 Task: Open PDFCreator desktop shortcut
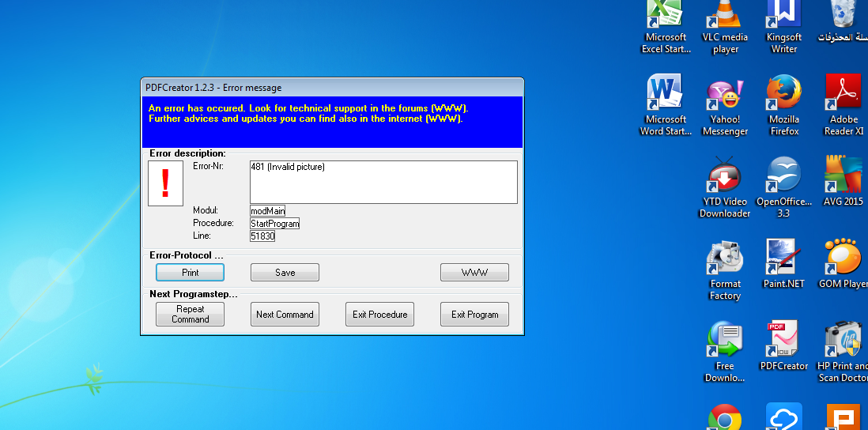pos(784,346)
